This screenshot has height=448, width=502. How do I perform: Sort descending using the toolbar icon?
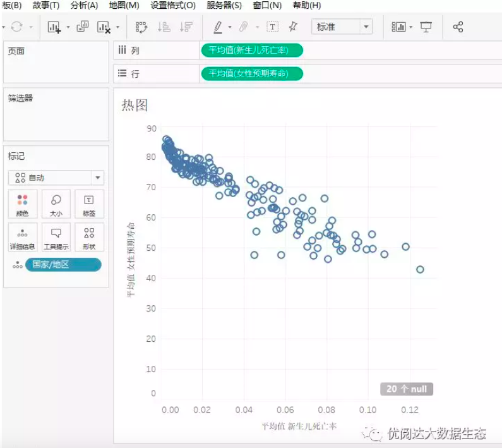pyautogui.click(x=186, y=27)
